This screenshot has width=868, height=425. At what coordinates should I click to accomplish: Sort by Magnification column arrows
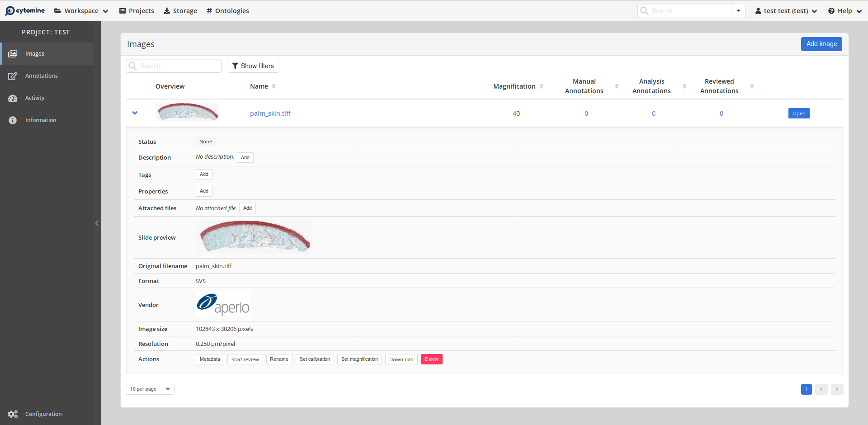click(x=541, y=86)
